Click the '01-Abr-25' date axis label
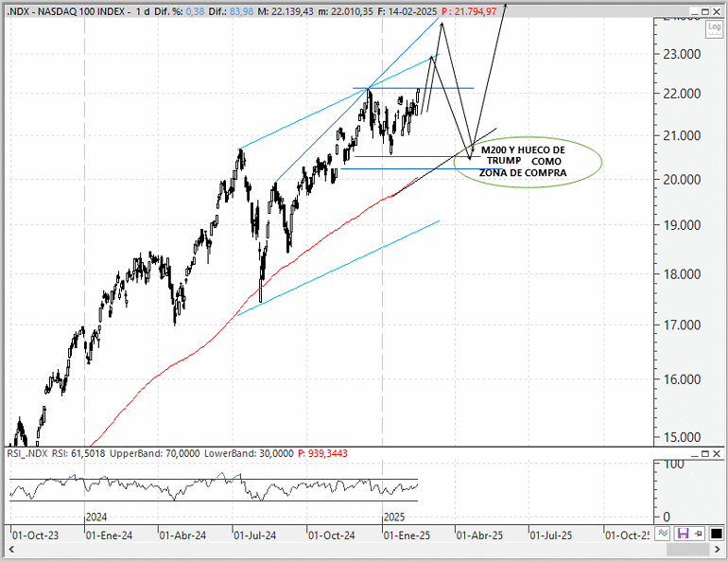728x562 pixels. (x=479, y=536)
